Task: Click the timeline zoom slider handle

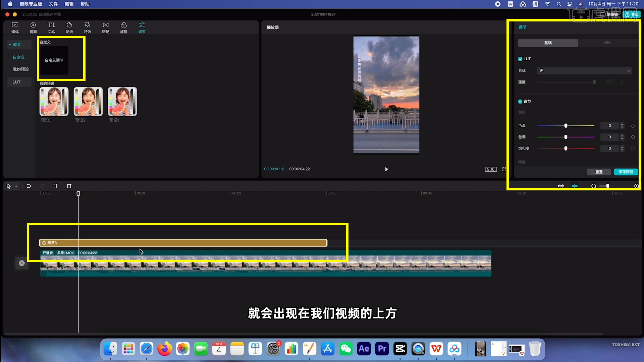Action: [607, 186]
